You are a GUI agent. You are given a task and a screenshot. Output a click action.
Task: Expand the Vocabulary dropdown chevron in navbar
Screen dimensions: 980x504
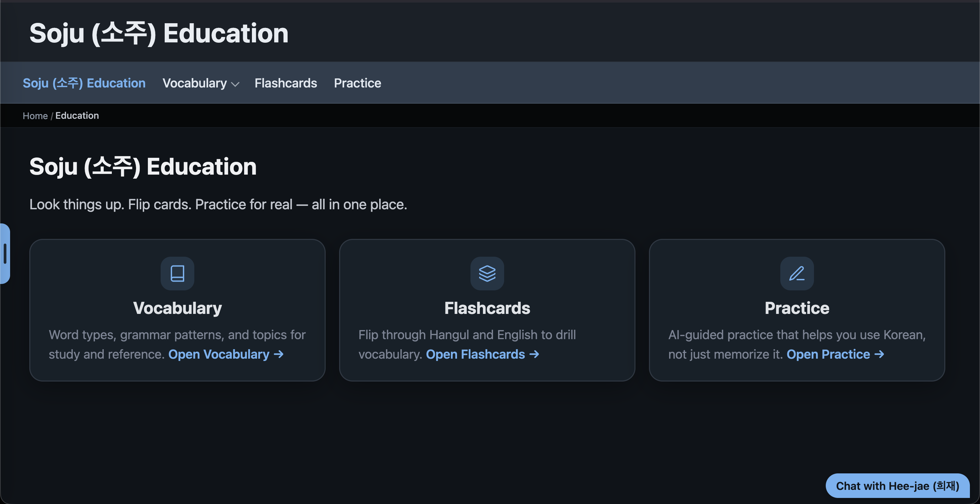[x=235, y=84]
